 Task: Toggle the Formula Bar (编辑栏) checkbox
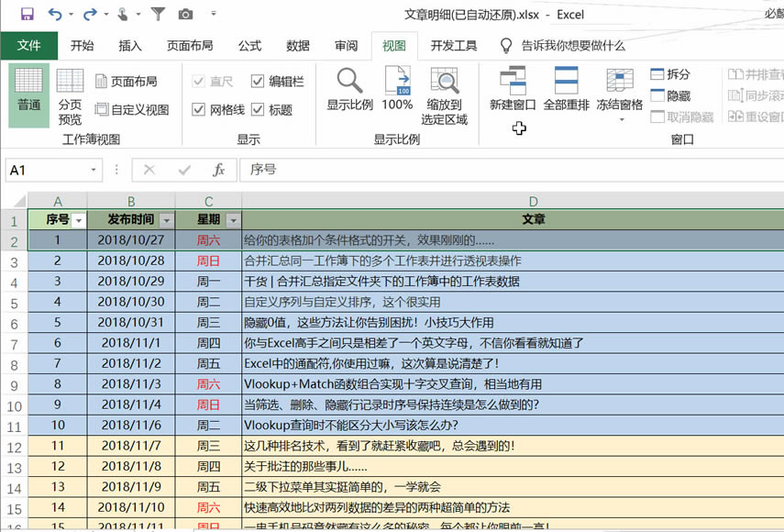click(258, 82)
